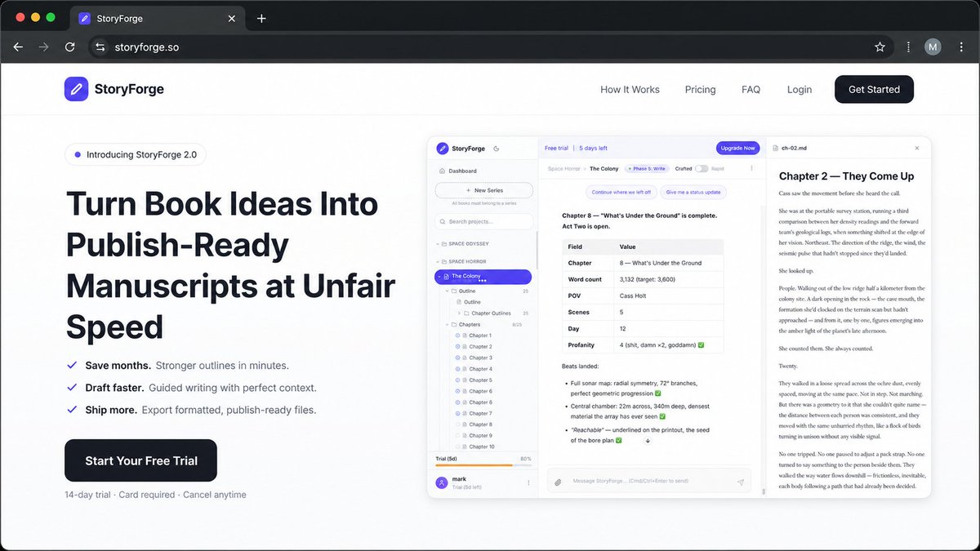The image size is (980, 551).
Task: Click the Phase 5: Write pill
Action: pyautogui.click(x=647, y=169)
